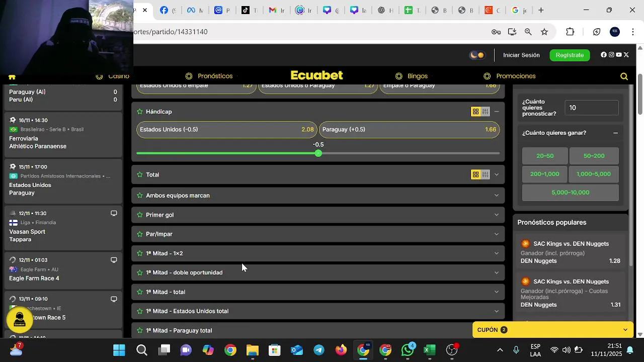Select slider view icon in Hándicap row
The image size is (644, 362).
485,112
